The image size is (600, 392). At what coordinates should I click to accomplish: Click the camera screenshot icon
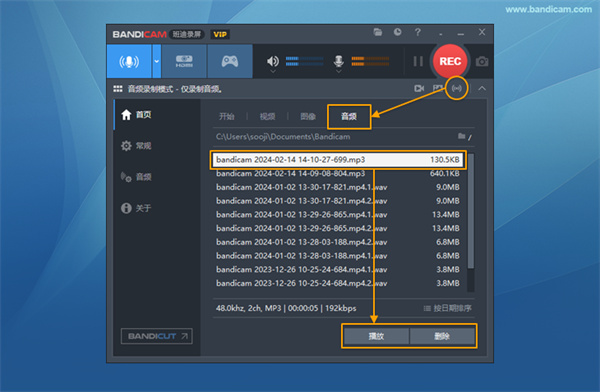coord(482,61)
